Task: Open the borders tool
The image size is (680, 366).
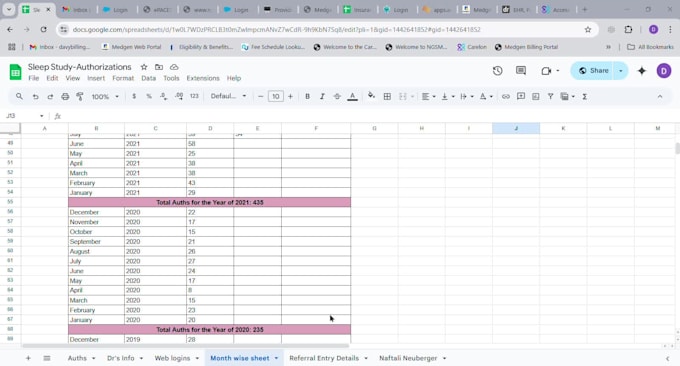Action: pyautogui.click(x=387, y=96)
